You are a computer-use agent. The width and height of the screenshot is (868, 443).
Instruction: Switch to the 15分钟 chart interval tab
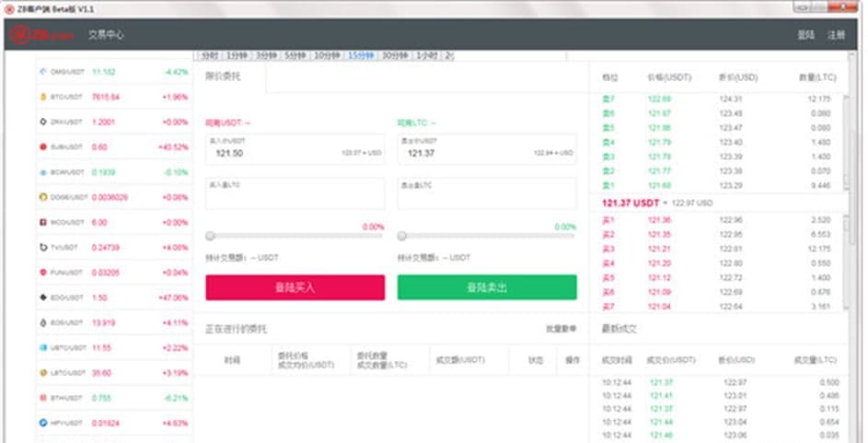pyautogui.click(x=360, y=55)
